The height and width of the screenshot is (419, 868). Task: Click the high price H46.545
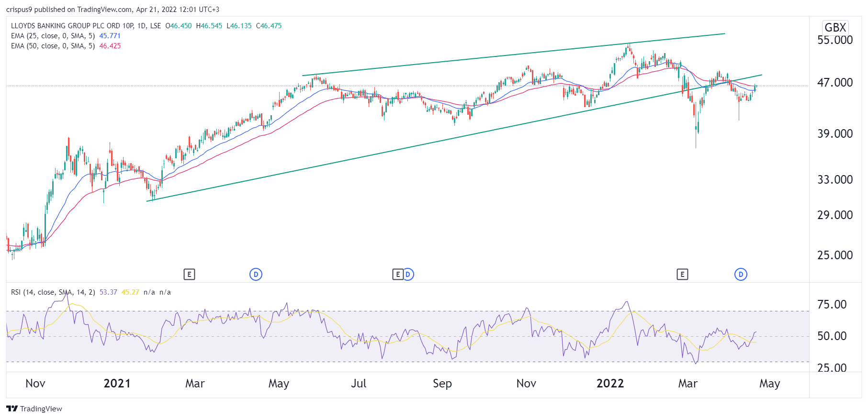coord(209,26)
